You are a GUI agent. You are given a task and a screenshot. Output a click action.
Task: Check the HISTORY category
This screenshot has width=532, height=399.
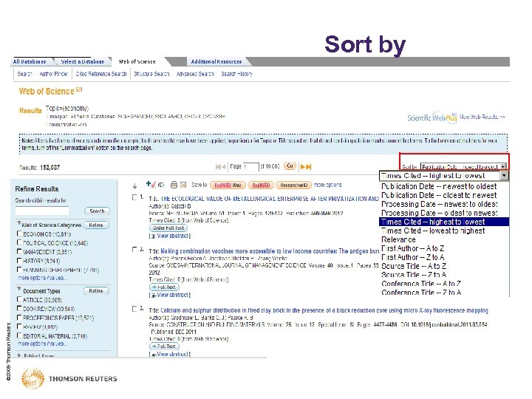click(19, 261)
